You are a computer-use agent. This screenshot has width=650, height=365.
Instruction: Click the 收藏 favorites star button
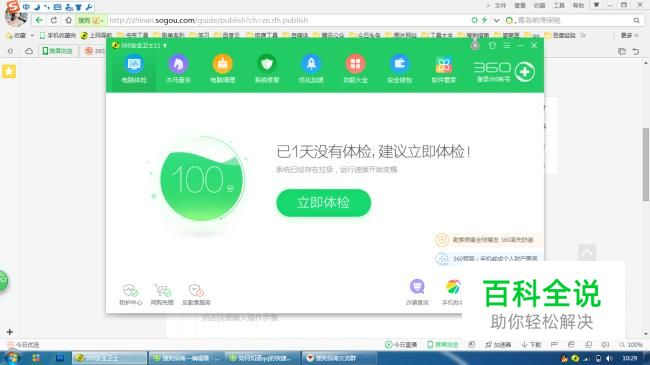[x=16, y=35]
